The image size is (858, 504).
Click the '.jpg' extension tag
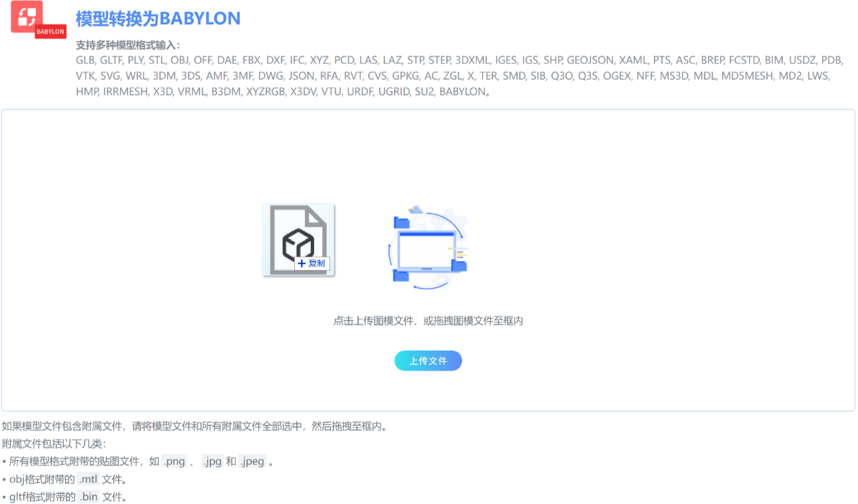[x=213, y=461]
